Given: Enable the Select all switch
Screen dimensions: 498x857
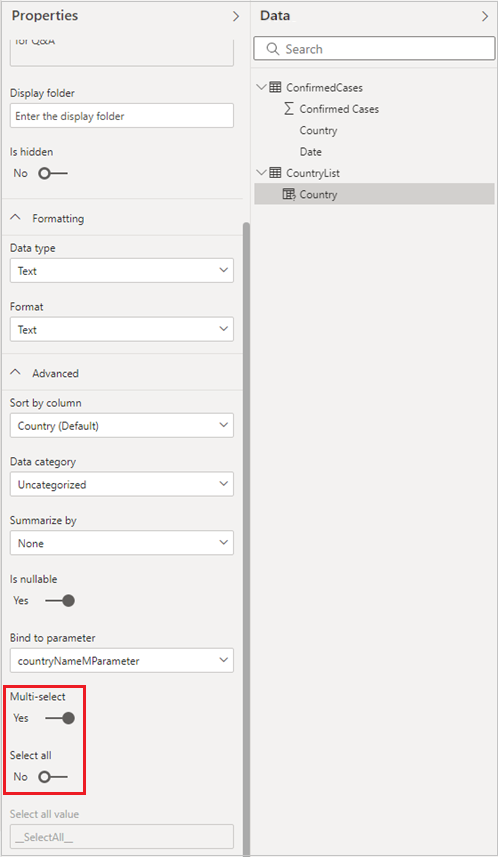Looking at the screenshot, I should tap(52, 777).
